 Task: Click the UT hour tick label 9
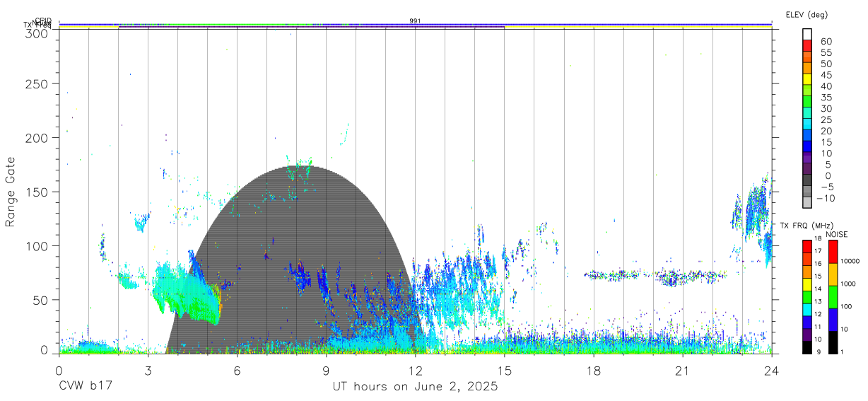coord(326,371)
